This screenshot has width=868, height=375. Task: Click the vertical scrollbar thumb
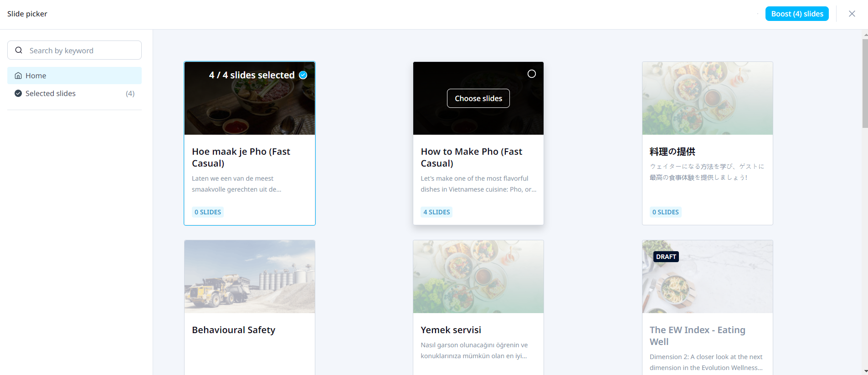pyautogui.click(x=865, y=83)
